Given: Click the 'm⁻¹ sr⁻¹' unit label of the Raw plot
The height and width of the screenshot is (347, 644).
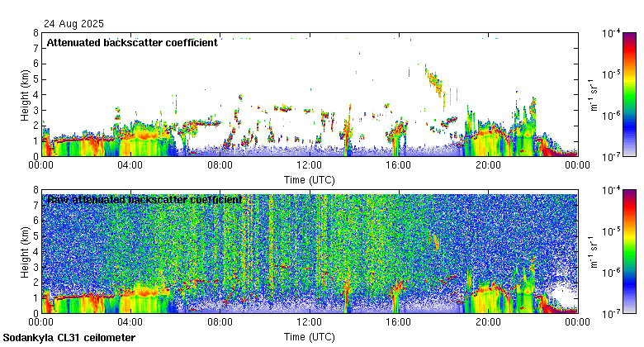Looking at the screenshot, I should (594, 252).
